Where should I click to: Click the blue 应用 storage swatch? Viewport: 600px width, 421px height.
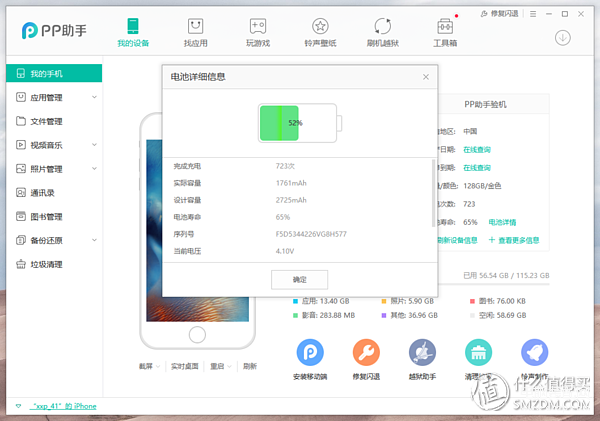[x=295, y=301]
